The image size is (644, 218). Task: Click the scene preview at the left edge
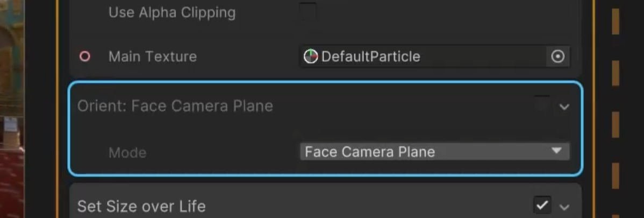pos(12,108)
